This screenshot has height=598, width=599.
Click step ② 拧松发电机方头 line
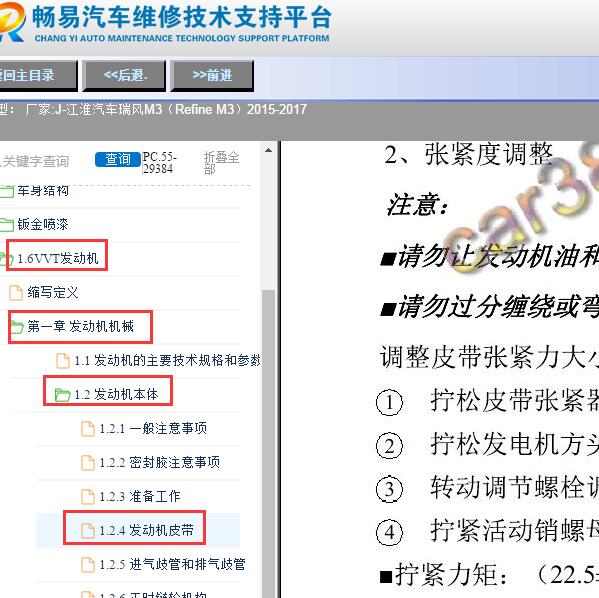[x=487, y=445]
